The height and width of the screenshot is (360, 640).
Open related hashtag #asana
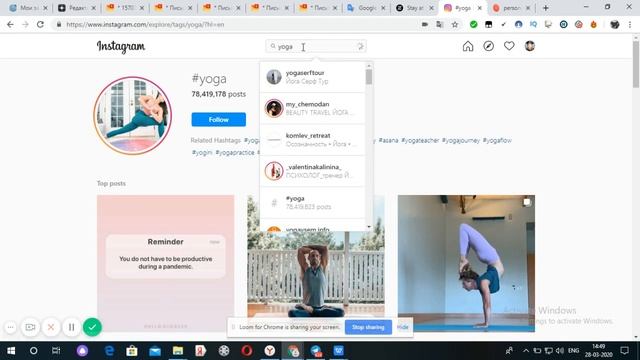pos(388,140)
